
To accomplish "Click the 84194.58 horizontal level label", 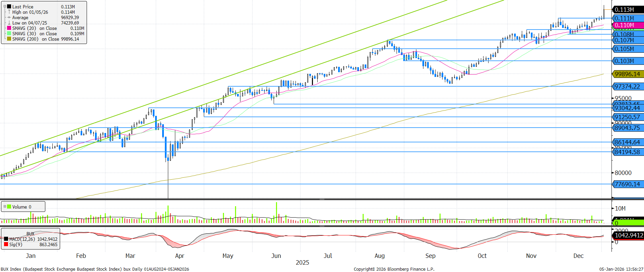I will click(x=627, y=152).
